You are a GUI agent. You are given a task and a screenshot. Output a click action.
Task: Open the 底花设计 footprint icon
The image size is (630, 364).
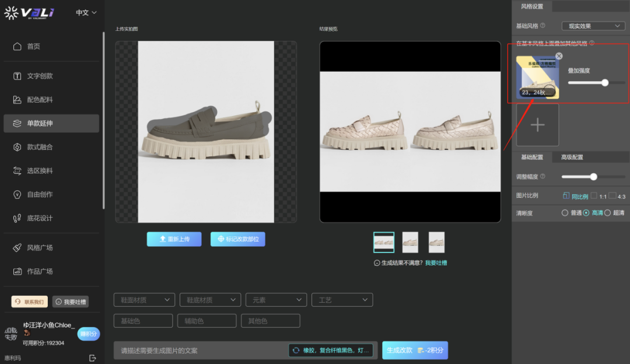click(x=17, y=218)
